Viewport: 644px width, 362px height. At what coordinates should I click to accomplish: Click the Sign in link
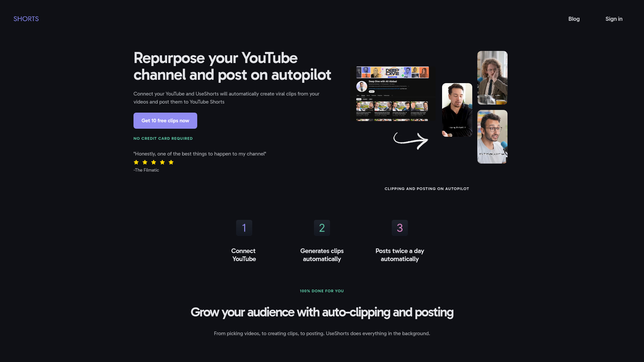coord(613,18)
